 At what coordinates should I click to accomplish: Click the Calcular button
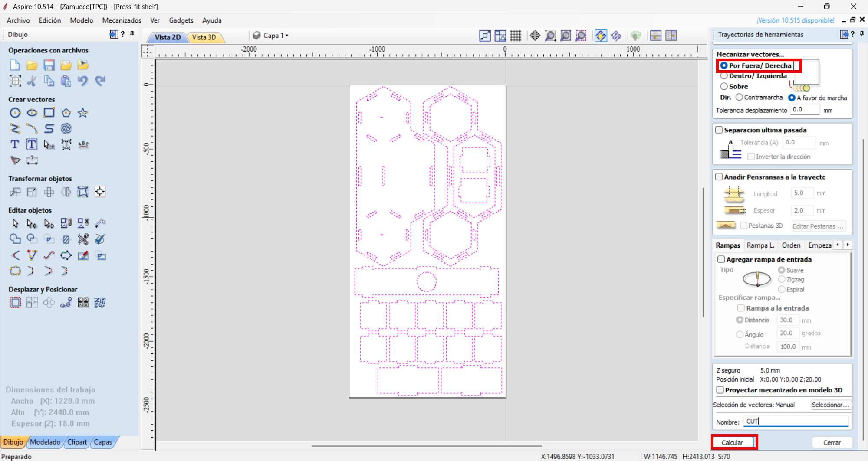732,442
